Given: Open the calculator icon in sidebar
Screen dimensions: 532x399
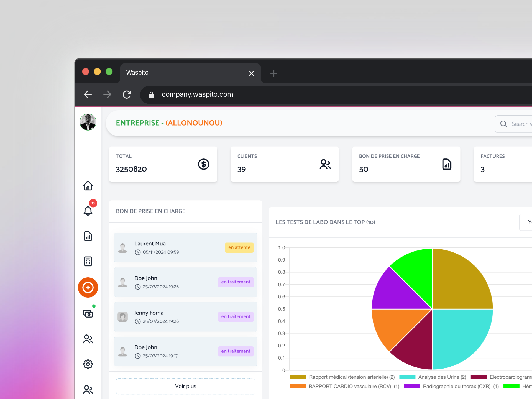Looking at the screenshot, I should coord(88,261).
